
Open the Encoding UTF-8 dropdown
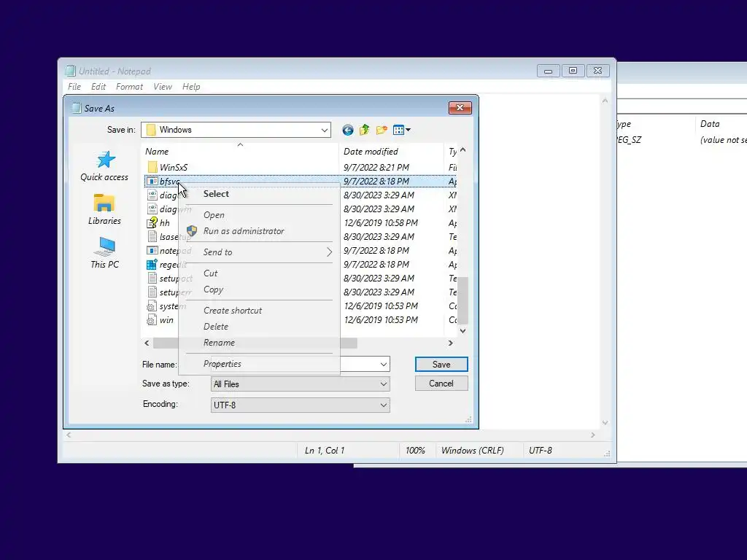coord(300,405)
